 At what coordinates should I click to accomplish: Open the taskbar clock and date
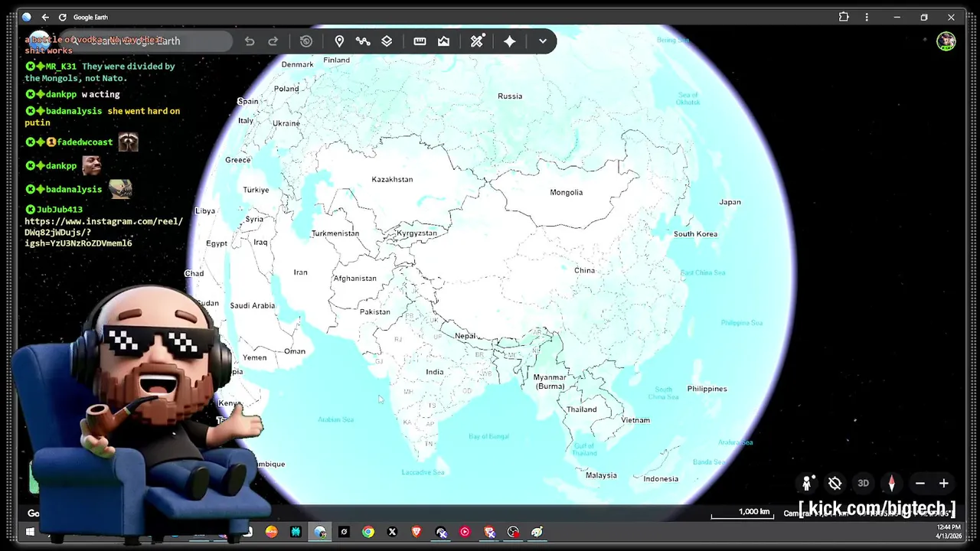[x=948, y=532]
